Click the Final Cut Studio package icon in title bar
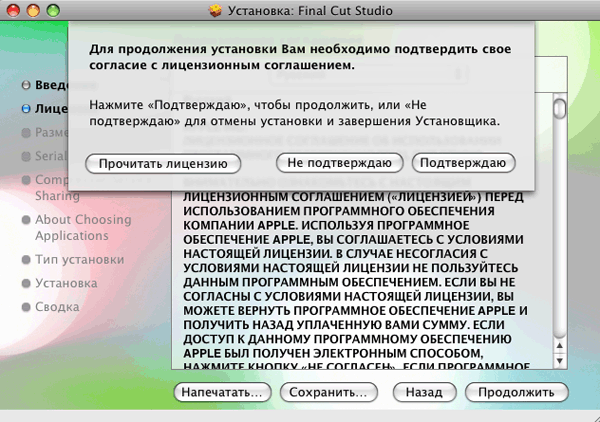The height and width of the screenshot is (422, 600). point(215,10)
